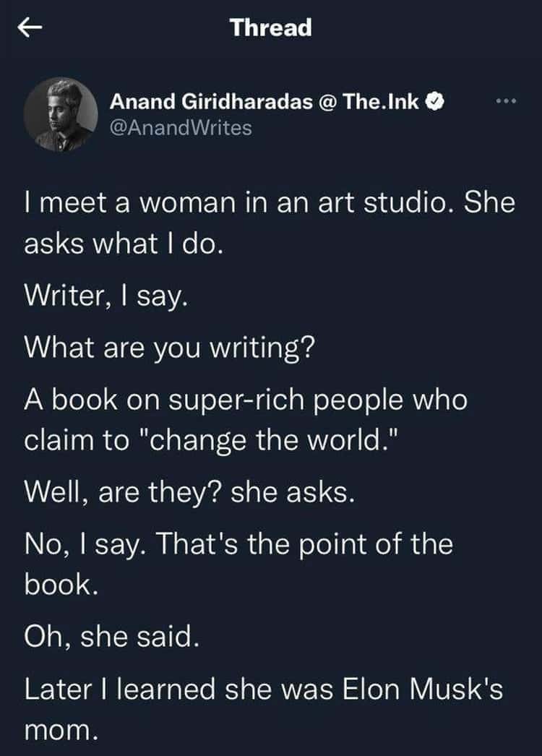Tap the single word line "book."
The image size is (542, 756).
(x=61, y=585)
